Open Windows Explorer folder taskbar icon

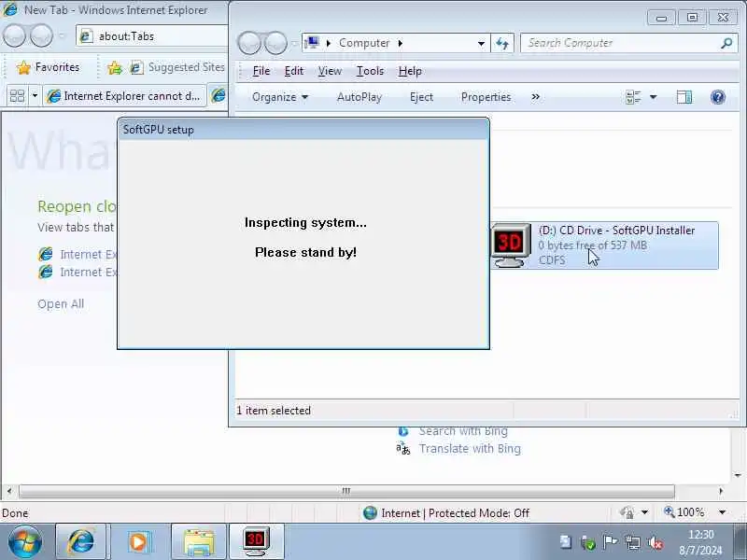coord(199,541)
